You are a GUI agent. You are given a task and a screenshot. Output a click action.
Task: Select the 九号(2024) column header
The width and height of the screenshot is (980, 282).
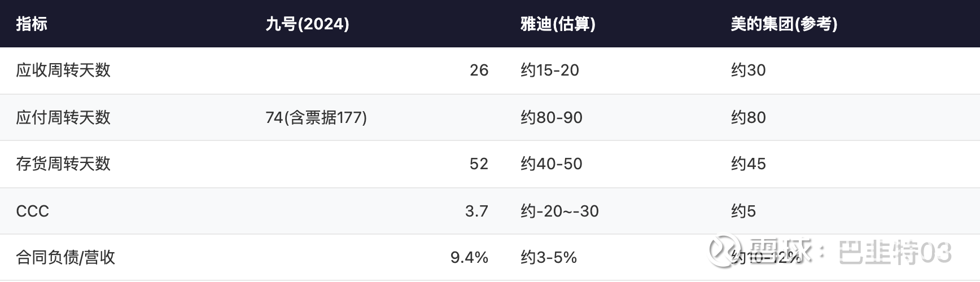coord(307,24)
